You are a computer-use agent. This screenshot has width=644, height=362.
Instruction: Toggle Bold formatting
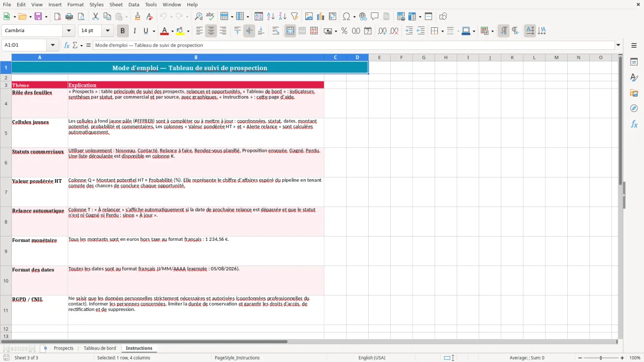click(x=122, y=31)
